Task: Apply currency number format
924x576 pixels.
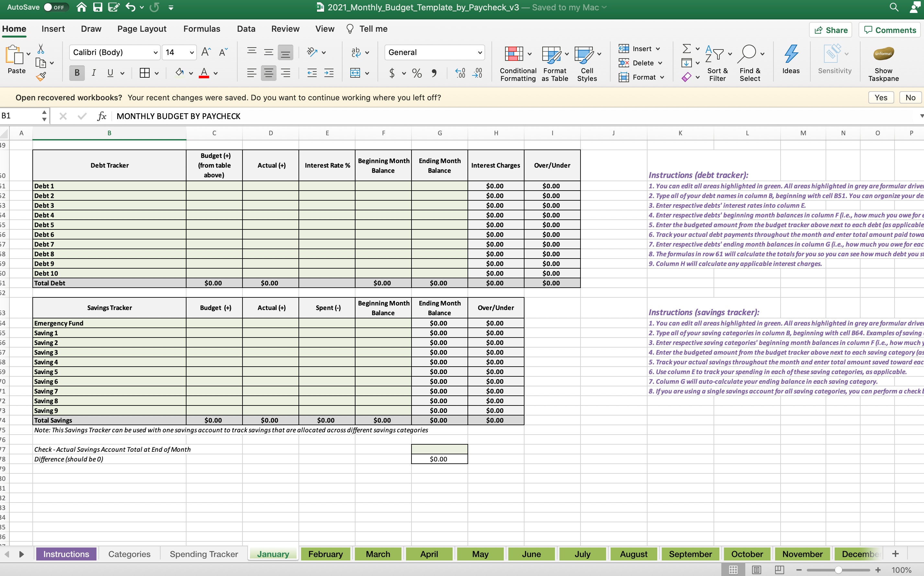Action: [392, 73]
